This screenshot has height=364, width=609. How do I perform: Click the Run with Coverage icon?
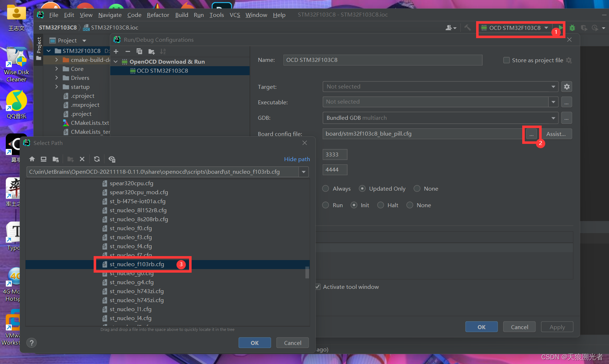point(584,28)
